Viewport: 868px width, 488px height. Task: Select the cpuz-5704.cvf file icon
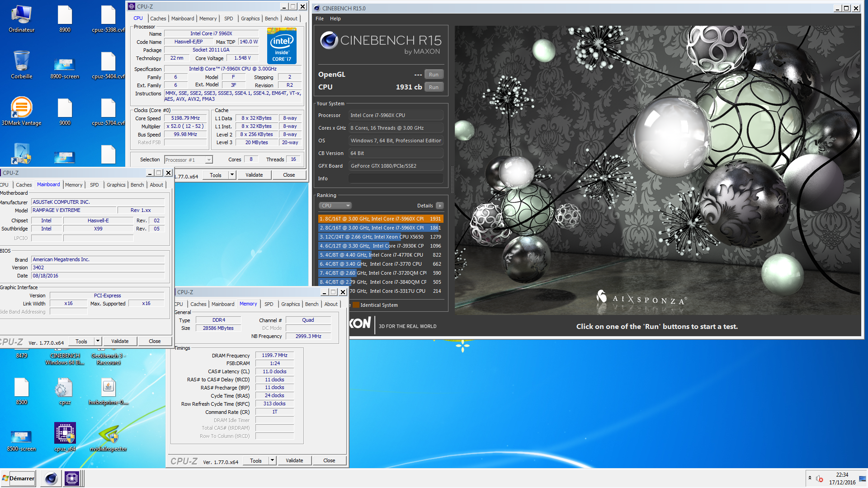108,112
